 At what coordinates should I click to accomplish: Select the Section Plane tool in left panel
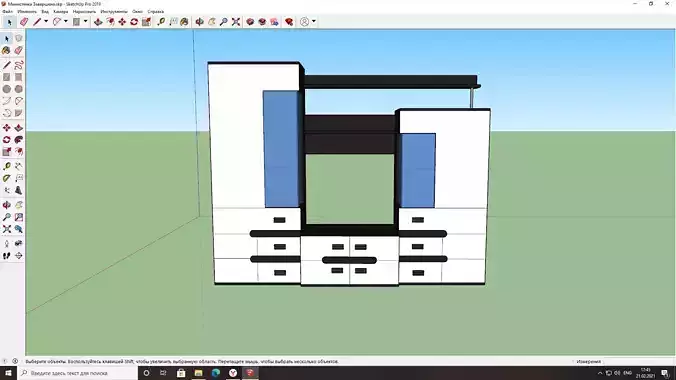coord(19,256)
